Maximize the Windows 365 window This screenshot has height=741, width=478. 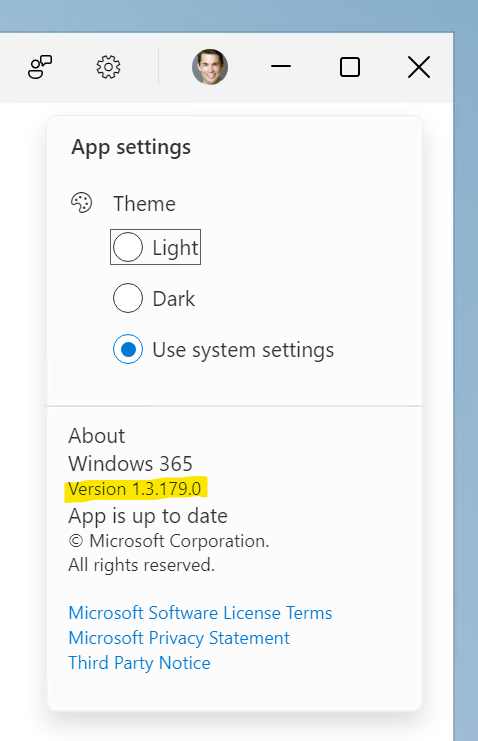[x=350, y=67]
